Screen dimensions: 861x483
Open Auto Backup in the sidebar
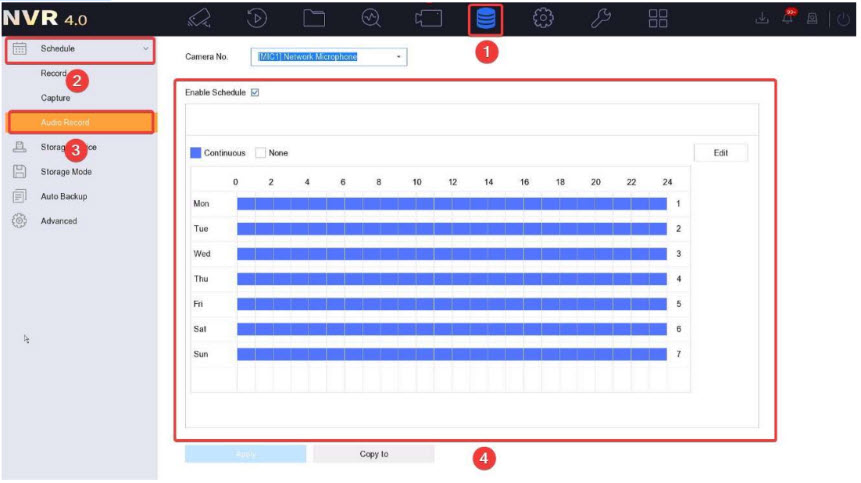coord(64,196)
